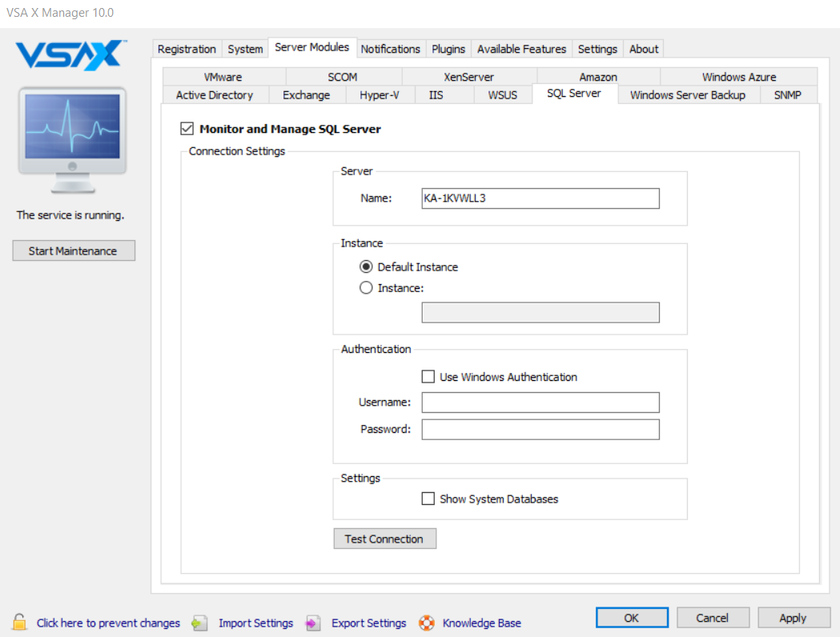Viewport: 840px width, 637px height.
Task: Click the Import Settings link
Action: click(x=255, y=623)
